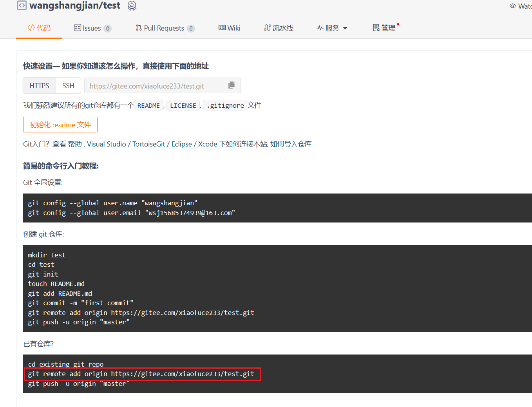
Task: Open the Xcode guide link
Action: [x=207, y=144]
